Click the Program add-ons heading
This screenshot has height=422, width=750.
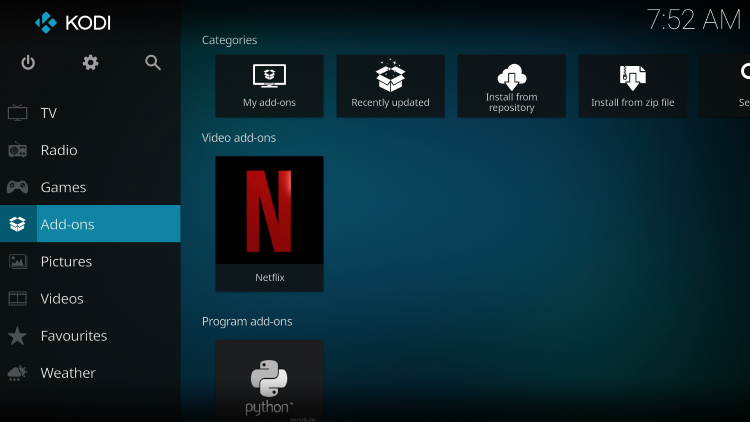(247, 322)
